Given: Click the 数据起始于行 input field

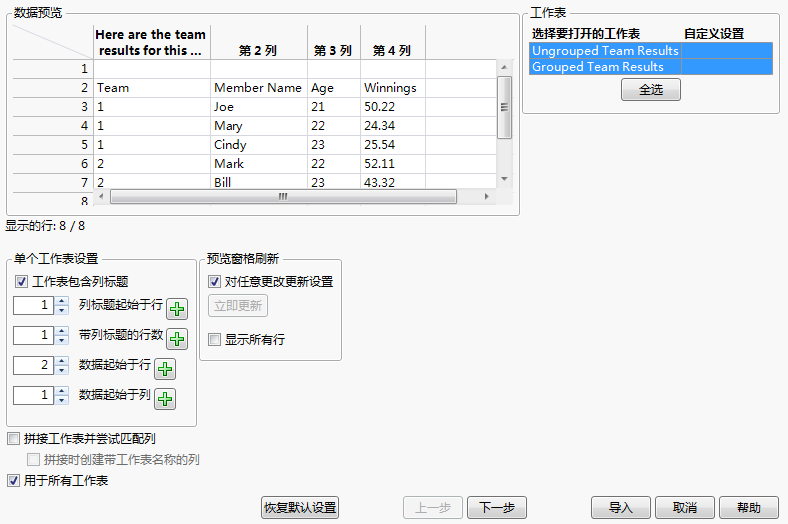Looking at the screenshot, I should 34,365.
